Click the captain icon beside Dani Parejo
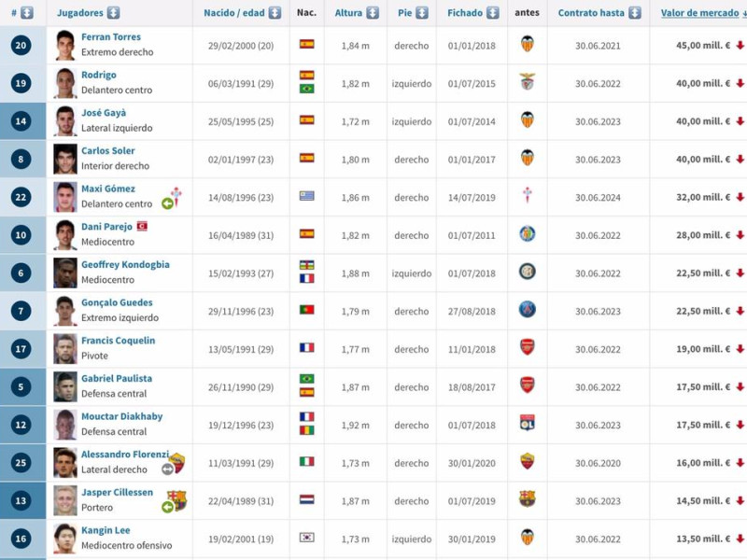This screenshot has height=560, width=747. pos(142,227)
